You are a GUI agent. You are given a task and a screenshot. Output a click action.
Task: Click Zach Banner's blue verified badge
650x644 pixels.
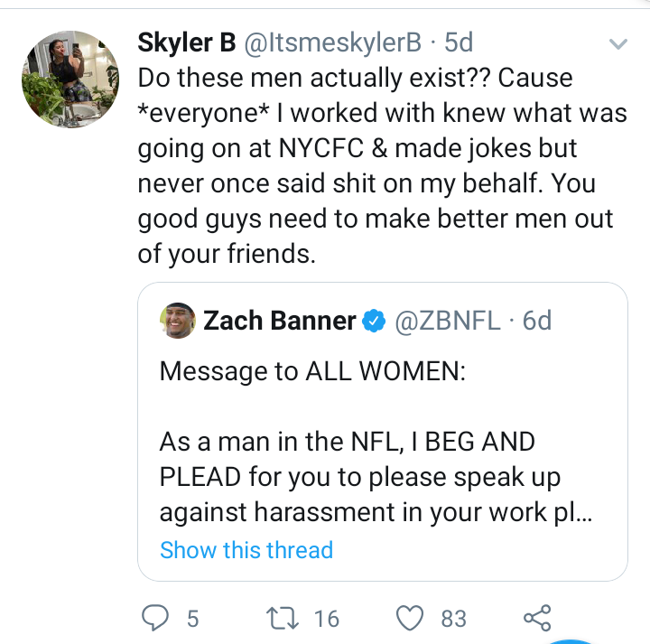click(x=374, y=321)
